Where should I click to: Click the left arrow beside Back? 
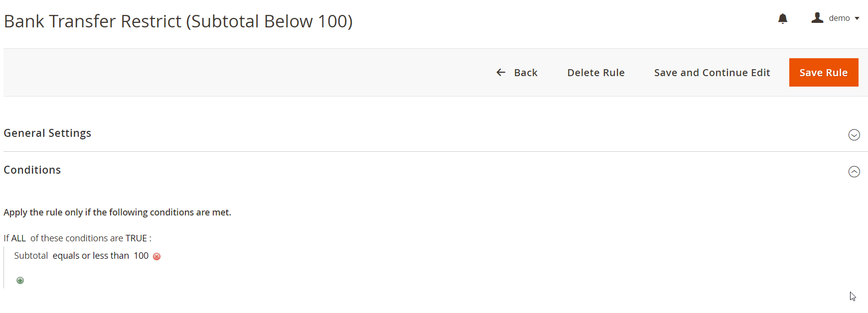pos(501,73)
